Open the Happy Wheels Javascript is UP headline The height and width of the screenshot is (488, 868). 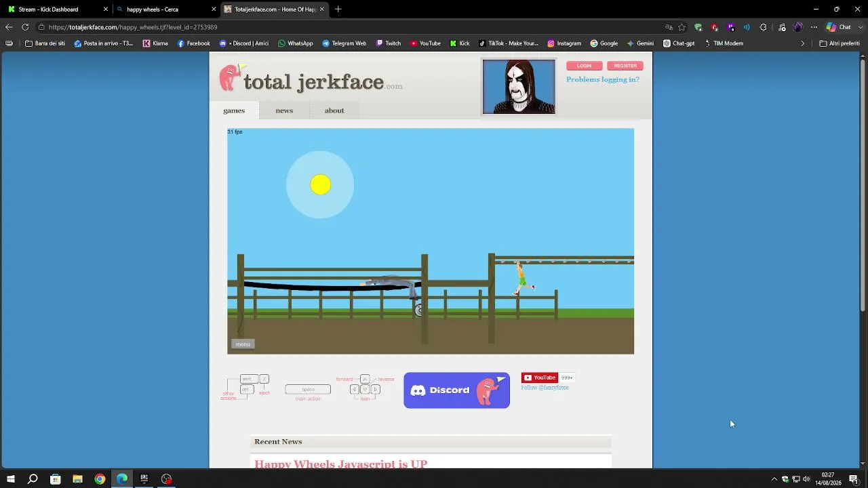[x=340, y=464]
